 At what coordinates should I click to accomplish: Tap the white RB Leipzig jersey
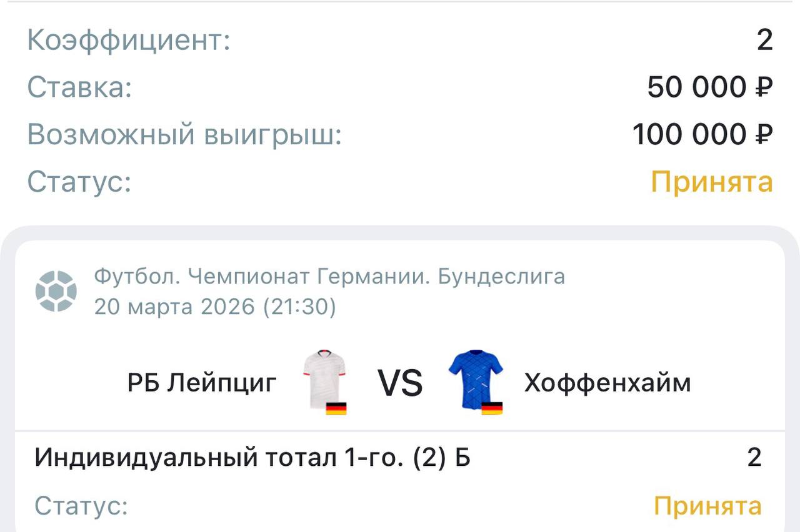click(324, 377)
